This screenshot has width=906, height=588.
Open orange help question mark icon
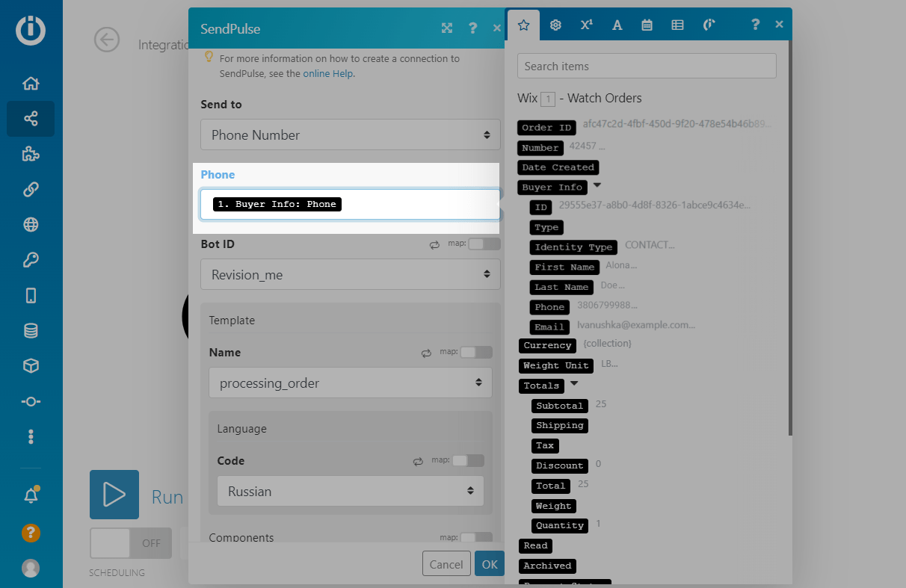pos(31,533)
